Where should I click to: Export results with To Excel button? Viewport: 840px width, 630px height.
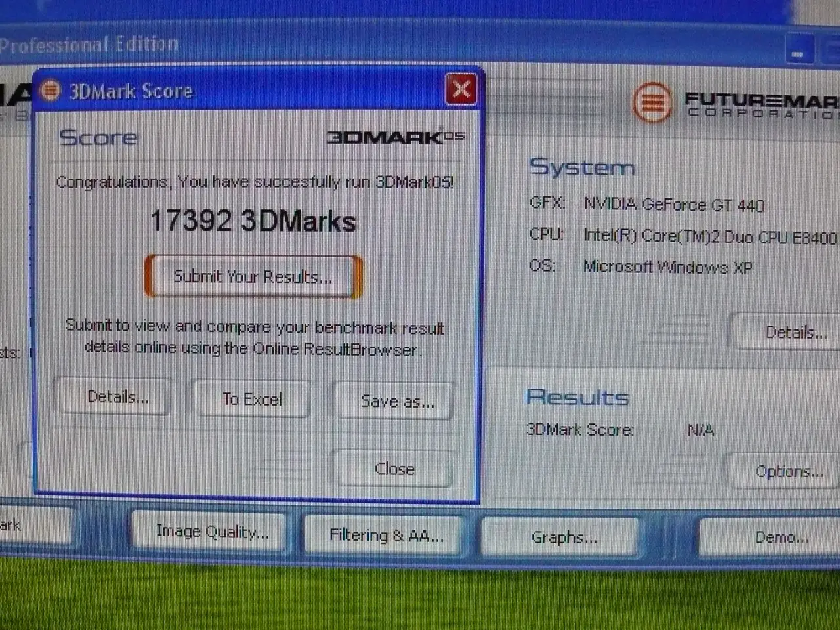point(252,399)
